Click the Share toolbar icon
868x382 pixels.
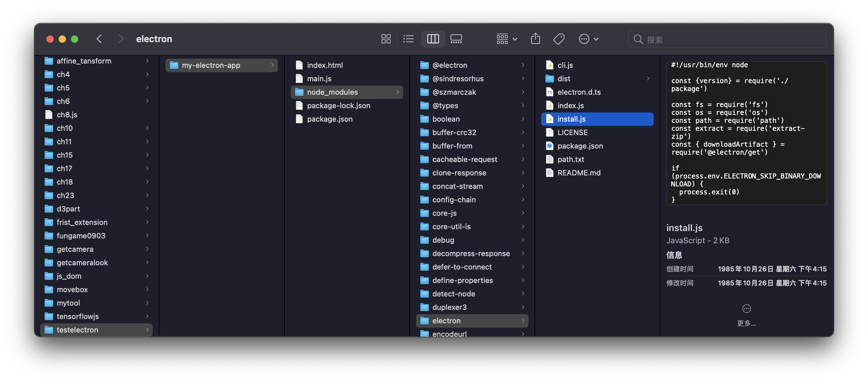[x=535, y=39]
